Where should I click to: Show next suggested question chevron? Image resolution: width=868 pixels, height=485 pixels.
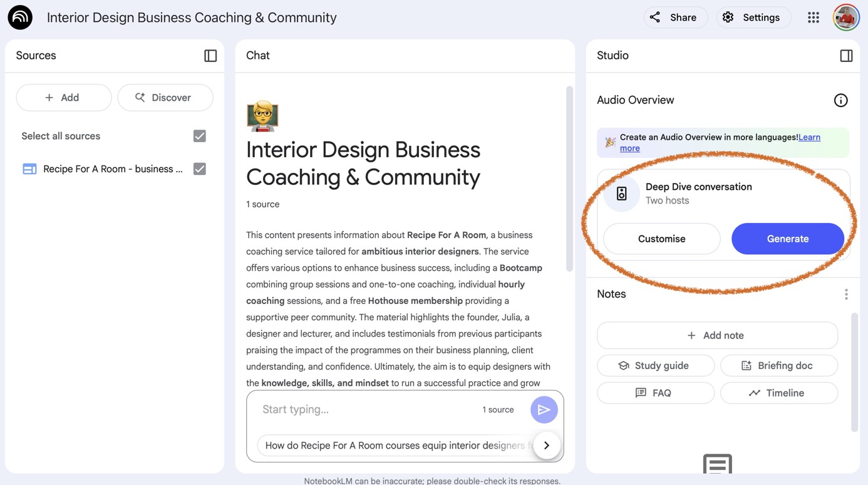(x=547, y=446)
